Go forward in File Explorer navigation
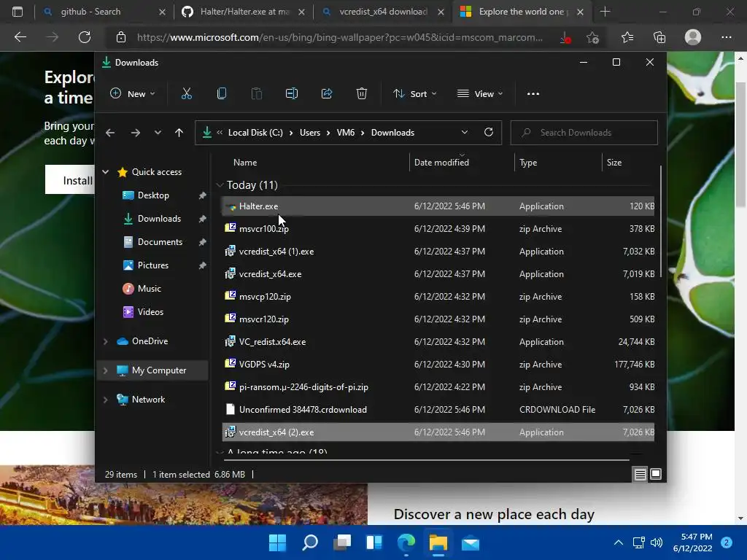747x560 pixels. coord(135,133)
